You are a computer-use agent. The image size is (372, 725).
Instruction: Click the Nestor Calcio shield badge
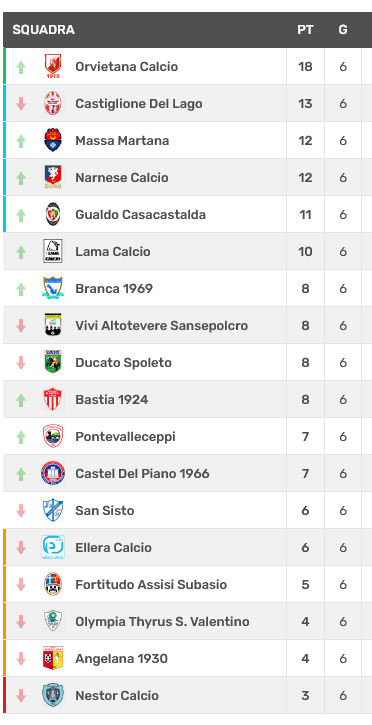(53, 695)
